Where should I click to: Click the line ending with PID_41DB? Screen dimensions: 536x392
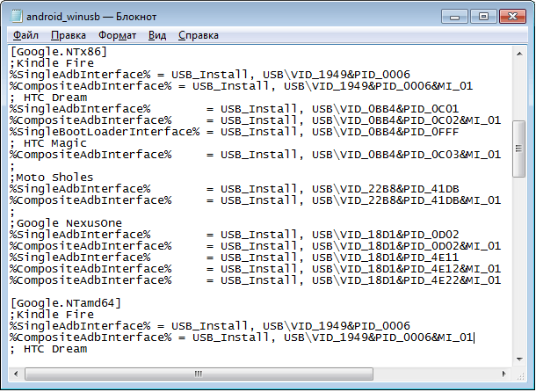point(234,189)
